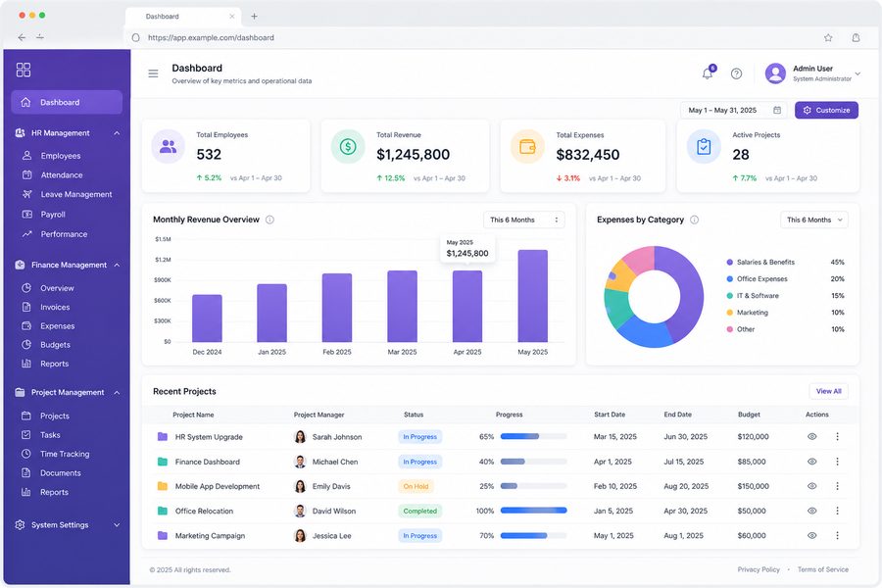Click the Total Revenue dollar icon

pos(348,147)
